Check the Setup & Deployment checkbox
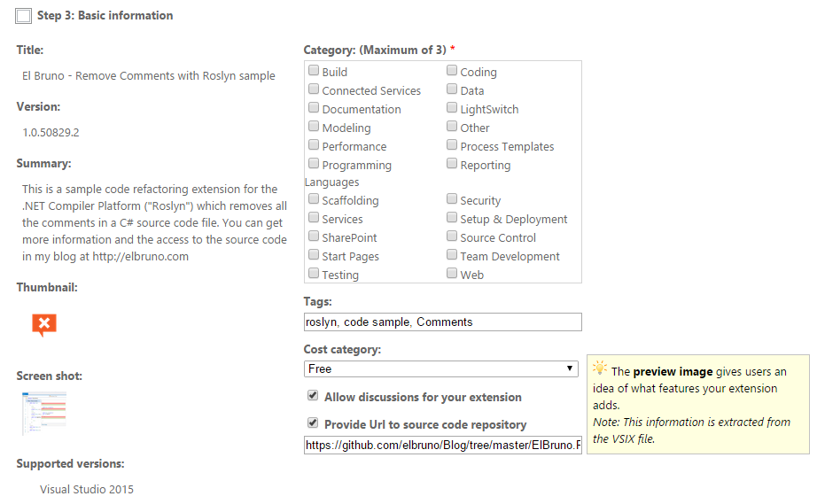 pos(452,218)
